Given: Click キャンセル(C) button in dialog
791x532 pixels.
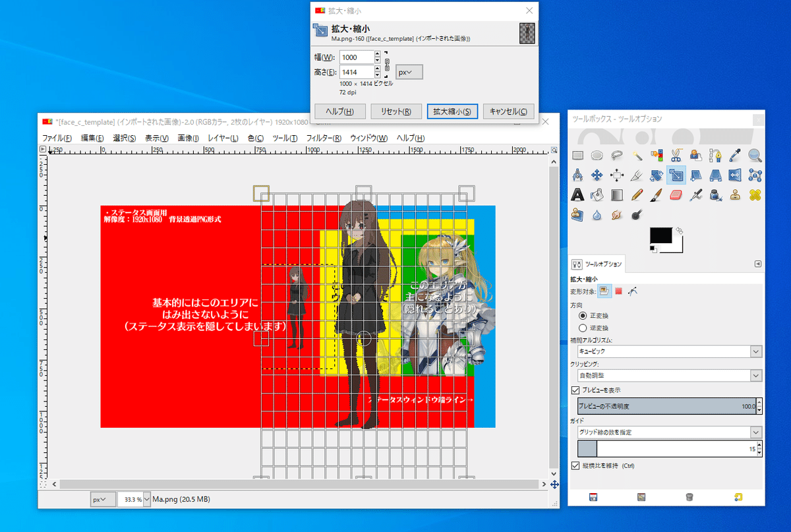Looking at the screenshot, I should click(508, 111).
